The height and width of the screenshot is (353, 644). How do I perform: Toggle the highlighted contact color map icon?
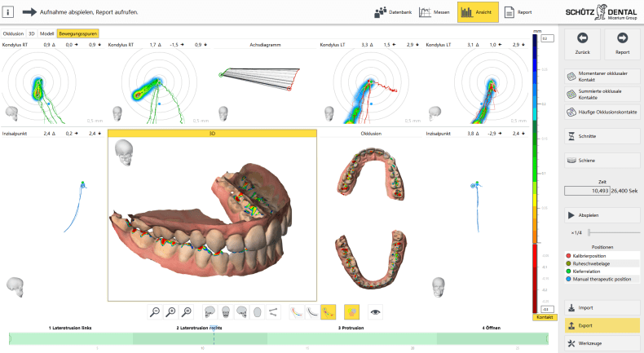click(351, 312)
